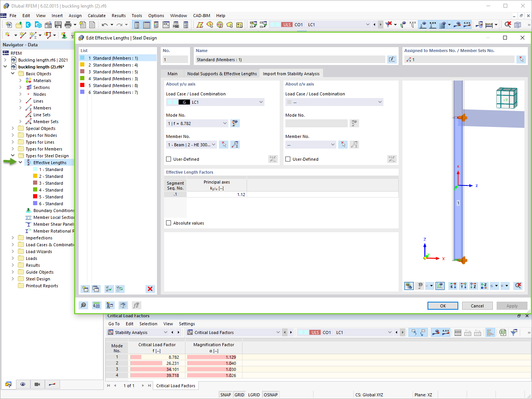
Task: Click the edit name icon beside Name field
Action: pyautogui.click(x=392, y=60)
